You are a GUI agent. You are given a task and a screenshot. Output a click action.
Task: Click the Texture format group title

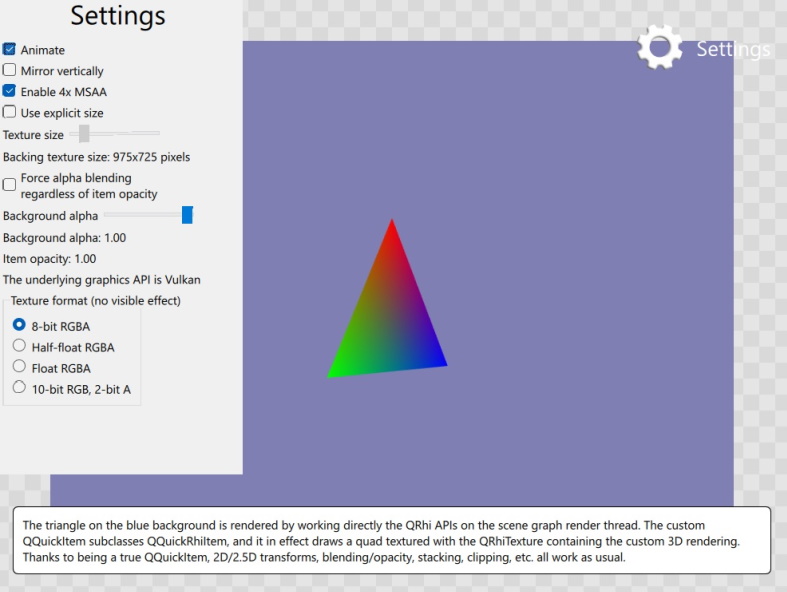95,301
